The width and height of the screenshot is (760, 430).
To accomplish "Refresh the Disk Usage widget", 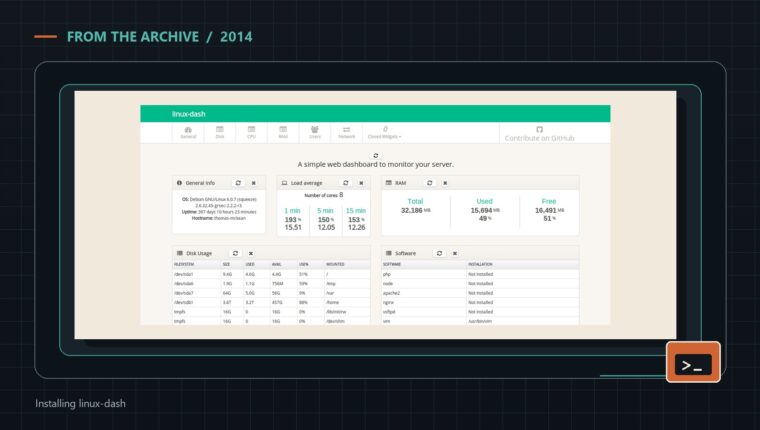I will [235, 253].
